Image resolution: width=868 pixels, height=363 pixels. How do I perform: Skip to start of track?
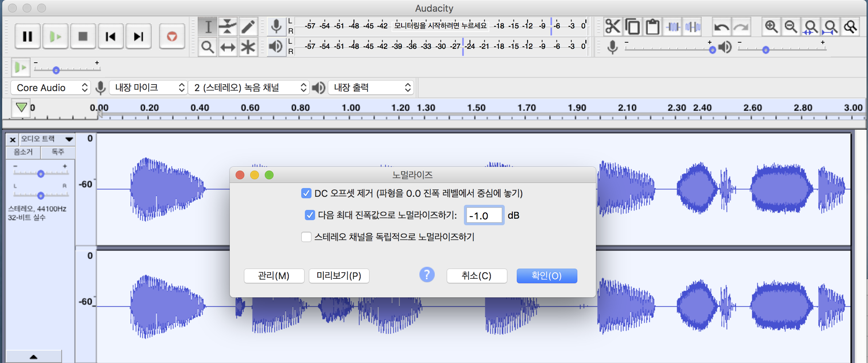(111, 36)
